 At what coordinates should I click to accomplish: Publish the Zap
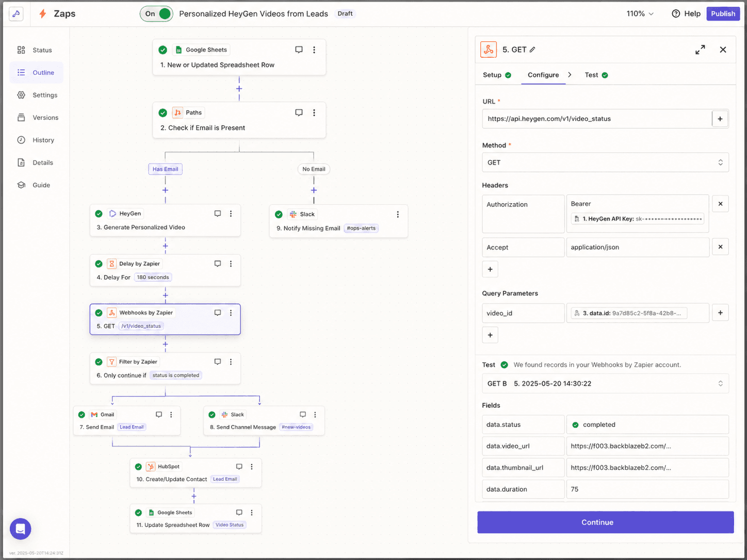point(723,14)
